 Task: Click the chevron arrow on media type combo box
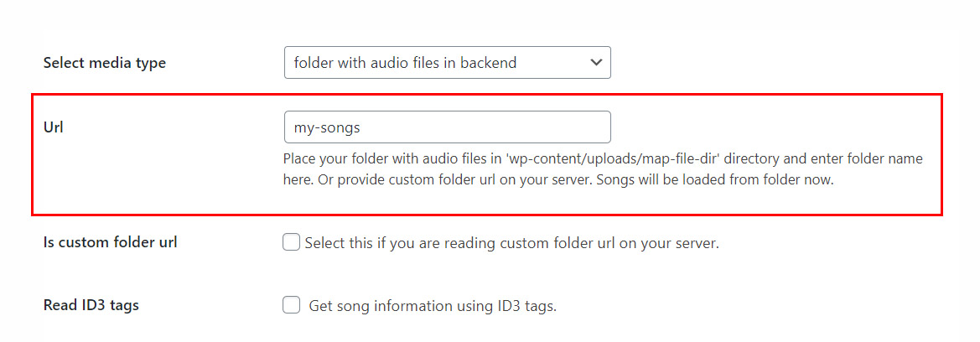point(596,63)
